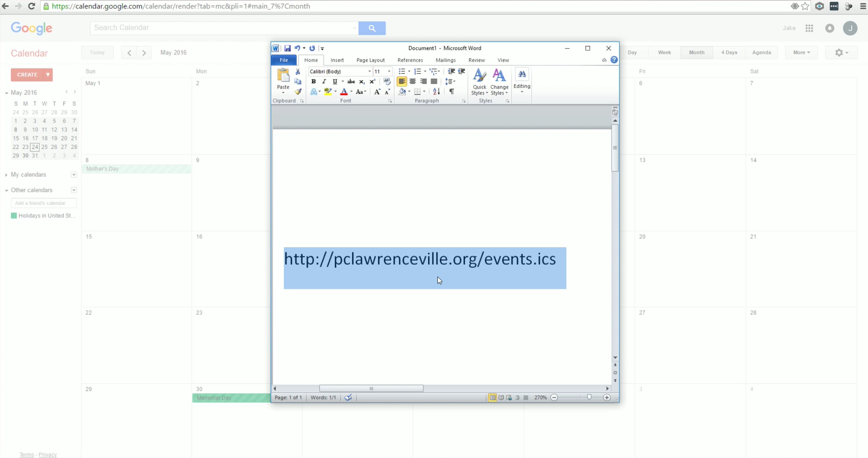This screenshot has height=458, width=868.
Task: Click the red CREATE button
Action: 27,75
